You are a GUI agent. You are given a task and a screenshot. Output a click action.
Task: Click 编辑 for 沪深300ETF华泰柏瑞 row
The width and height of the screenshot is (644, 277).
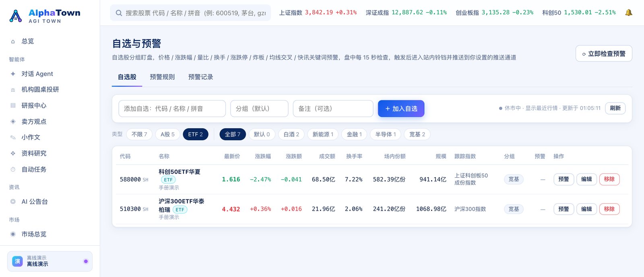(586, 209)
